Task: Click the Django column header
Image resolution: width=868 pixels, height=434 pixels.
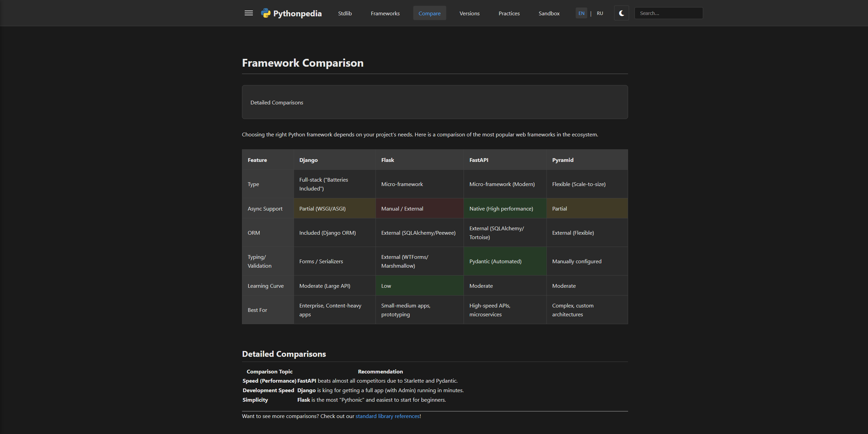Action: [308, 160]
